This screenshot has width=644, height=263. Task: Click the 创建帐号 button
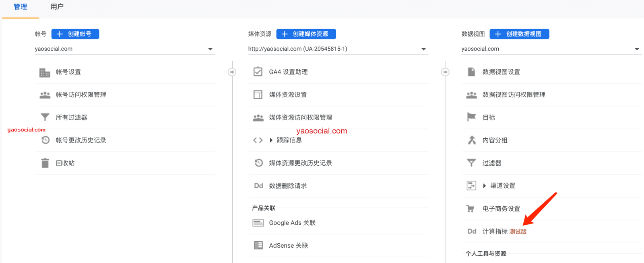[75, 34]
